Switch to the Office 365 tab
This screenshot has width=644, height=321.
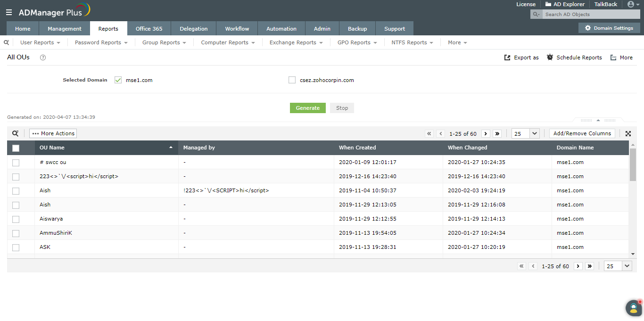(149, 28)
